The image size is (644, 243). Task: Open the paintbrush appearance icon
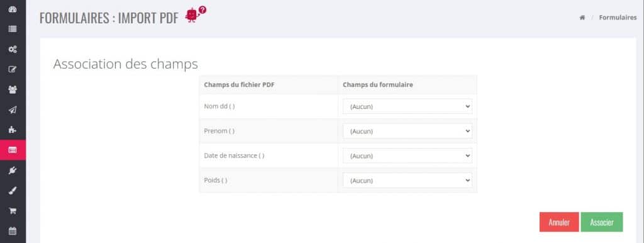coord(13,190)
